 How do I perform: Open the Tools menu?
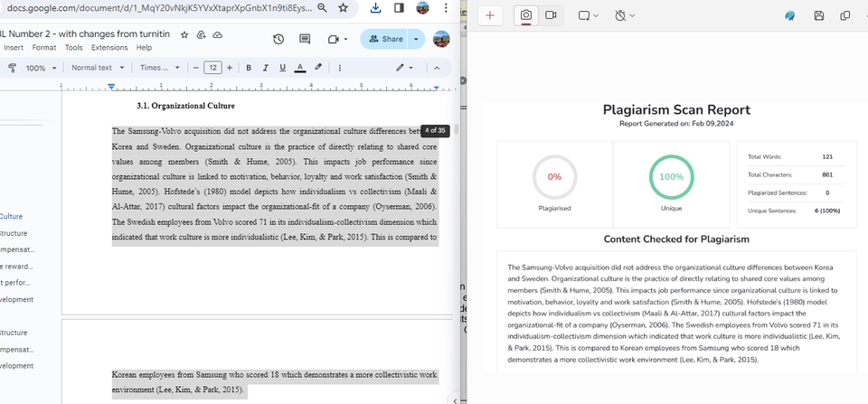pyautogui.click(x=73, y=48)
